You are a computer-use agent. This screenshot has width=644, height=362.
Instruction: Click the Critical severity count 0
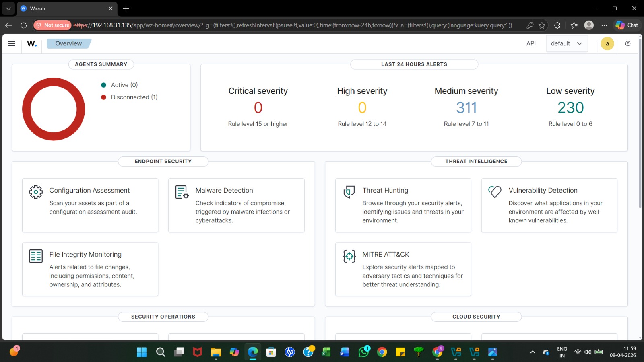(258, 108)
